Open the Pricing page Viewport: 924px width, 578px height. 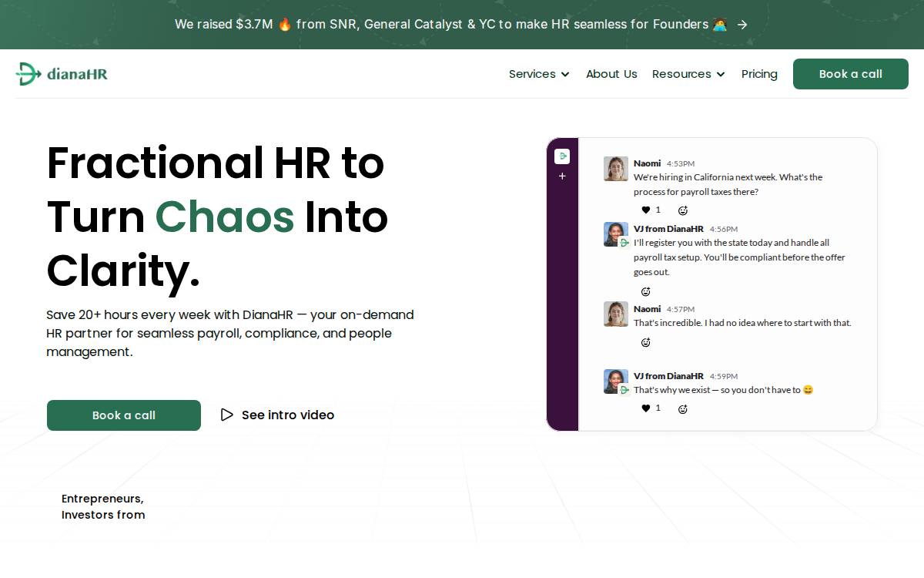759,74
